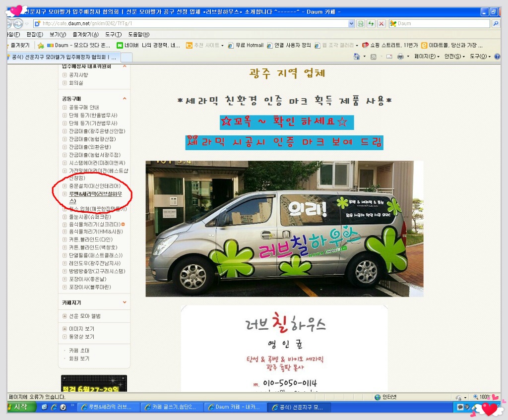Switch to 루벤&세라믹 러브 taskbar window
This screenshot has width=508, height=420.
[109, 407]
